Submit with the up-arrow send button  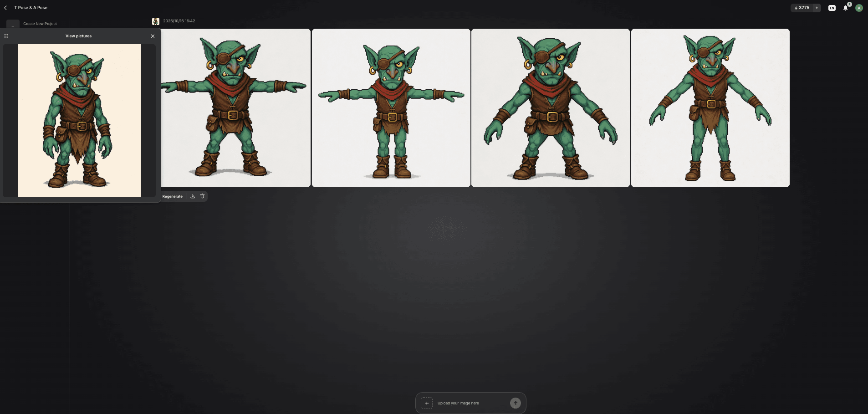516,403
